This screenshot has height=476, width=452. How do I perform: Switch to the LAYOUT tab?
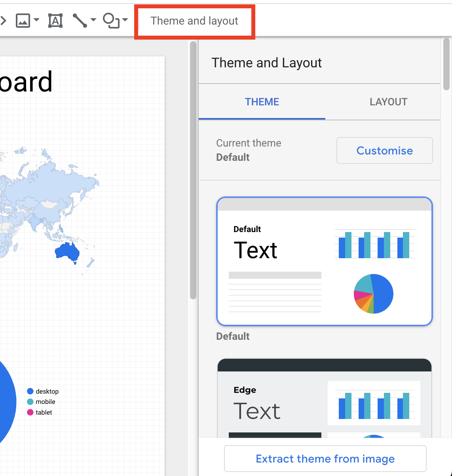388,102
